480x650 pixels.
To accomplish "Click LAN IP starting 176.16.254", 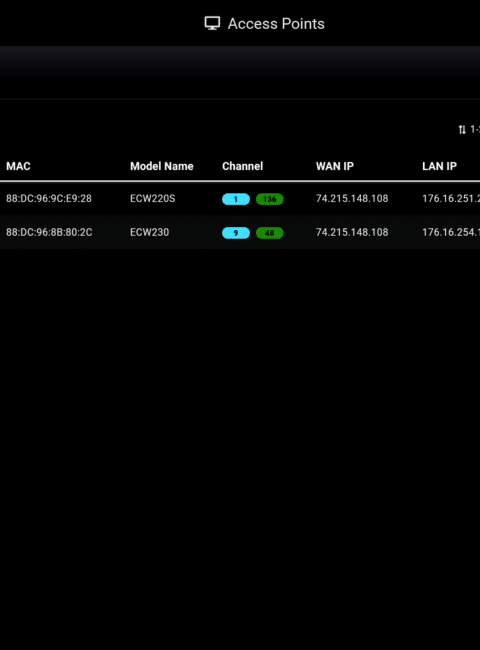I will 451,232.
